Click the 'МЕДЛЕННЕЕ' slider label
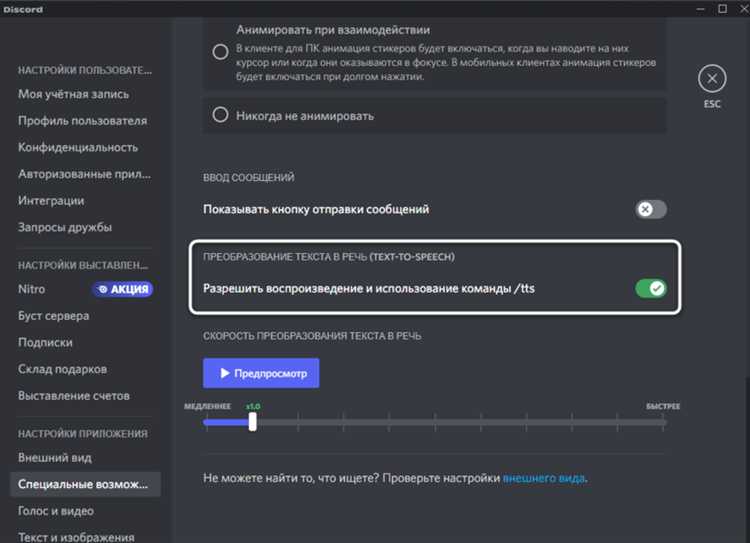750x543 pixels. pyautogui.click(x=207, y=406)
